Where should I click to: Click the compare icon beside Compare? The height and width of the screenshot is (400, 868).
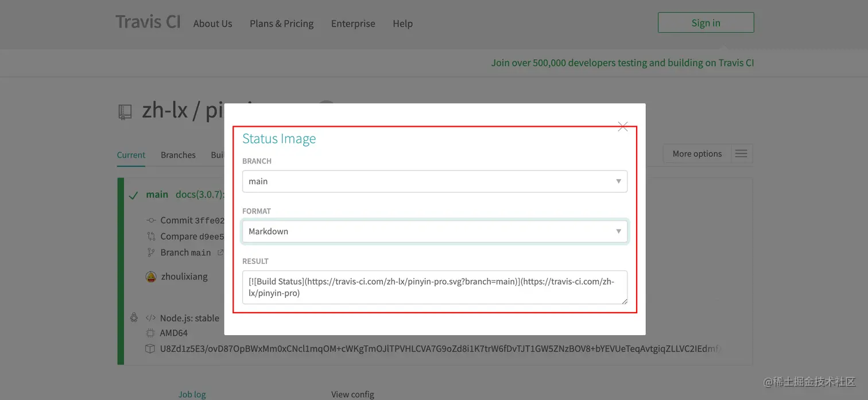pyautogui.click(x=151, y=236)
